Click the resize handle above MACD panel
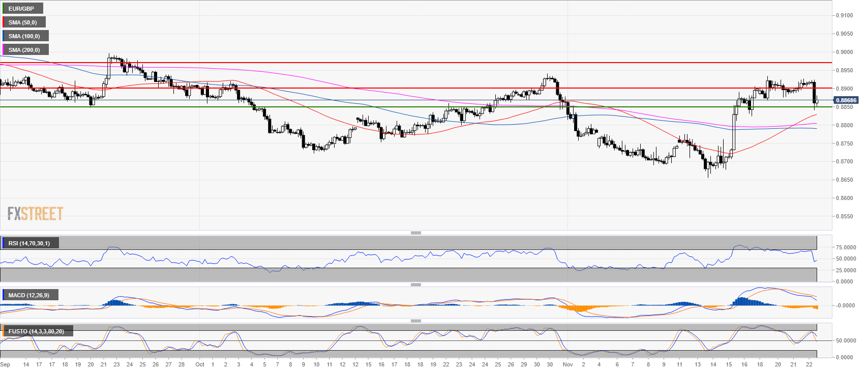Screen dimensions: 868x371 click(x=415, y=284)
